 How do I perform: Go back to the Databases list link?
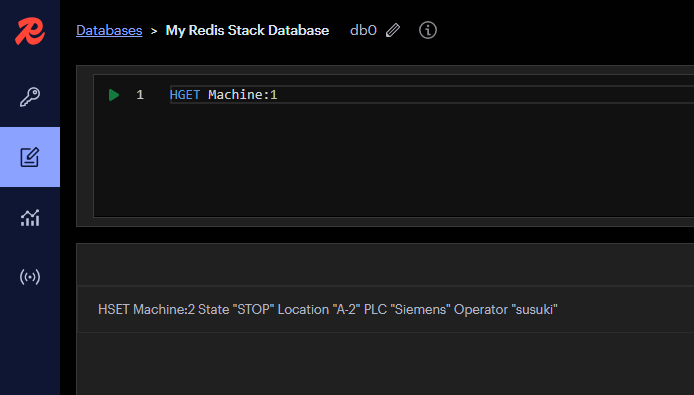tap(109, 30)
